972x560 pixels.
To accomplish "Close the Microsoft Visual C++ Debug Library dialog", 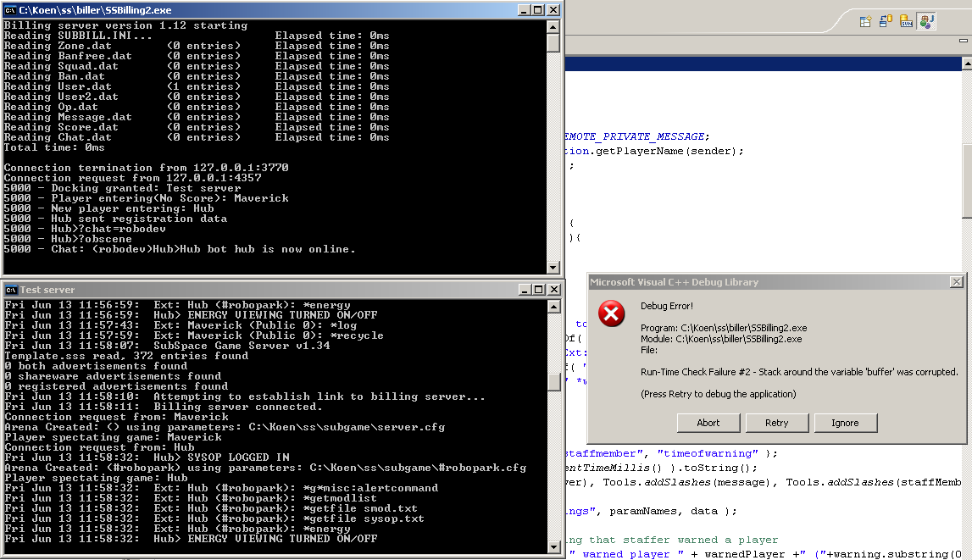I will 956,282.
